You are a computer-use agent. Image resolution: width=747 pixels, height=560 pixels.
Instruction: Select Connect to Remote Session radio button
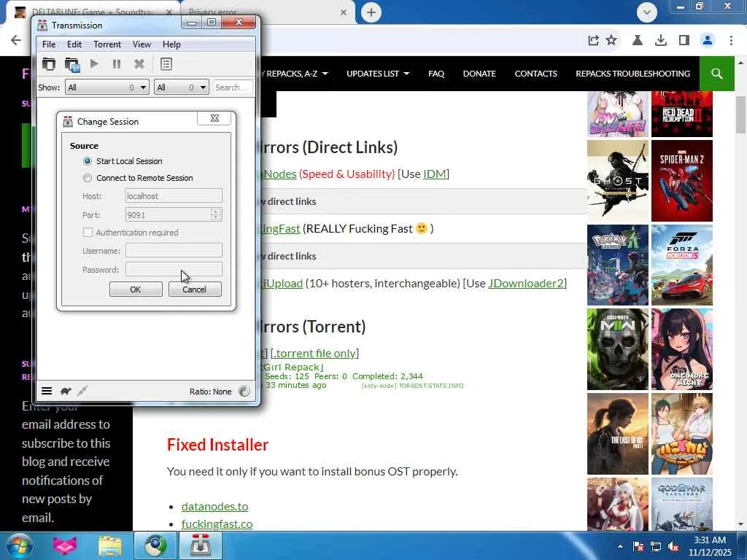(x=88, y=178)
